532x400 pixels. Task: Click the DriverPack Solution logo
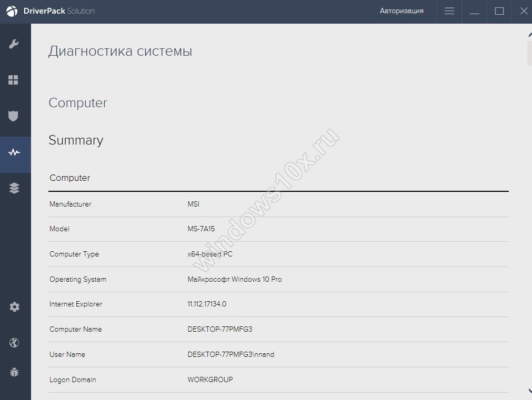pos(51,11)
